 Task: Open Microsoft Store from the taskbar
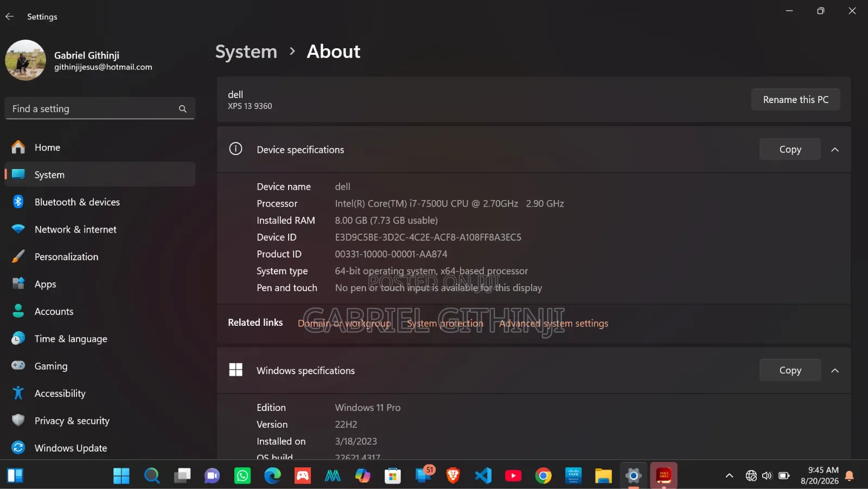(x=393, y=476)
